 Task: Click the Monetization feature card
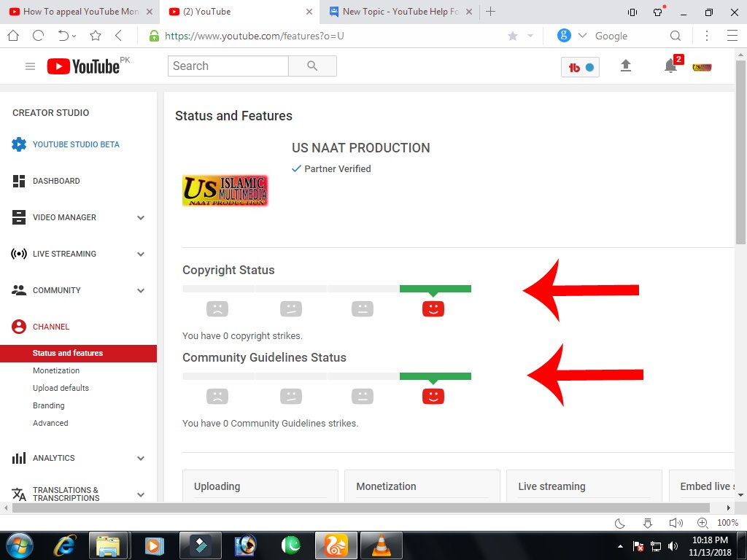[x=422, y=486]
